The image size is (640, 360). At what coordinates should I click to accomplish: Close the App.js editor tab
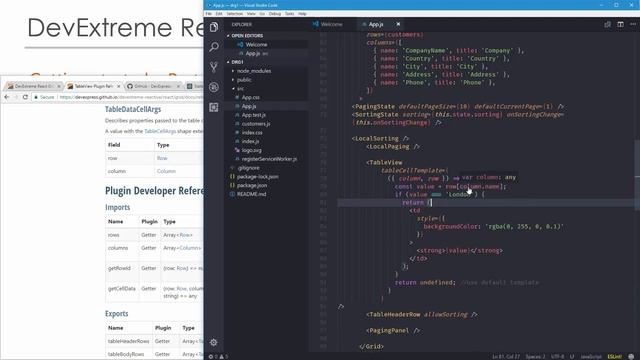(398, 24)
